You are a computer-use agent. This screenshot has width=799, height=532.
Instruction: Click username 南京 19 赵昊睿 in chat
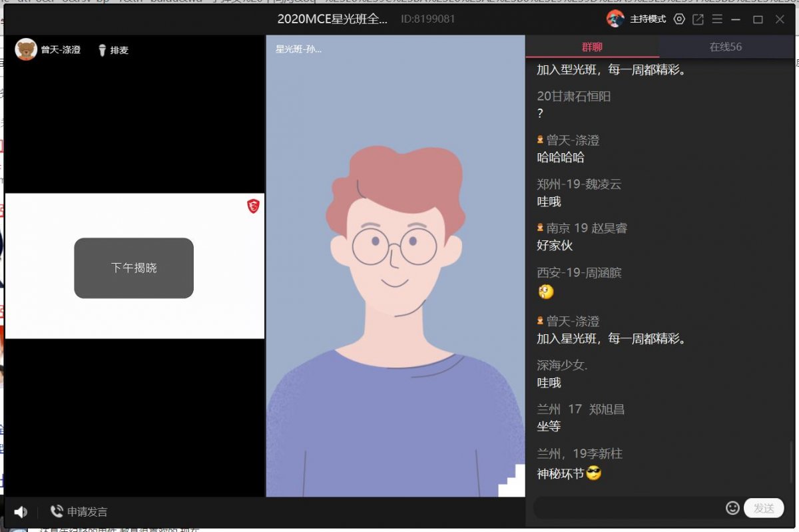click(x=587, y=228)
